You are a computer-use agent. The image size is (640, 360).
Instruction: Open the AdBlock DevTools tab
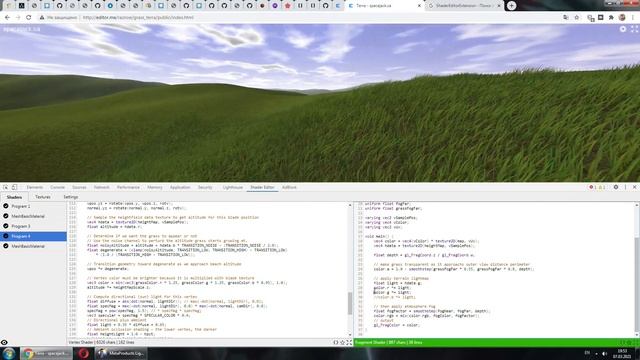point(289,187)
